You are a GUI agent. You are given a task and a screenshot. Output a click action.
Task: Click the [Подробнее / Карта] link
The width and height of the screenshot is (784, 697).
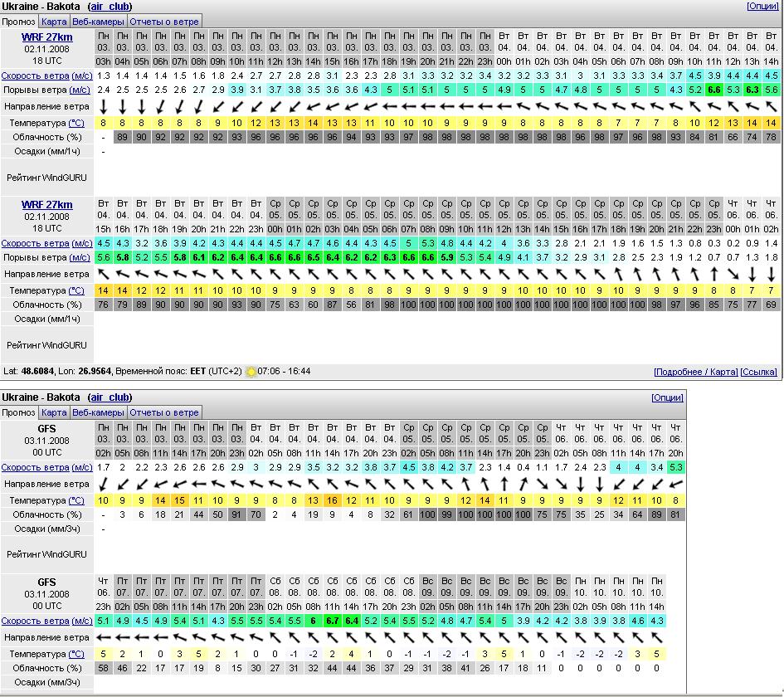pos(695,372)
